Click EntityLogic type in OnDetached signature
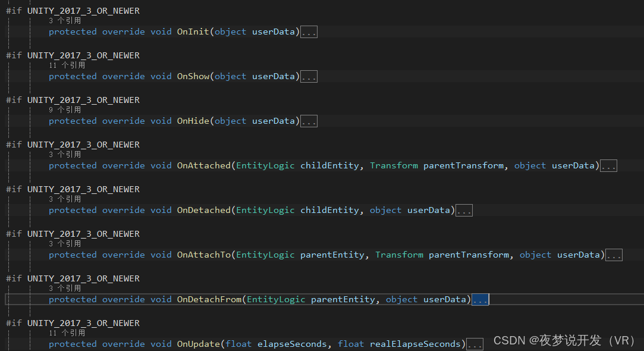Screen dimensions: 644x351 click(x=265, y=210)
